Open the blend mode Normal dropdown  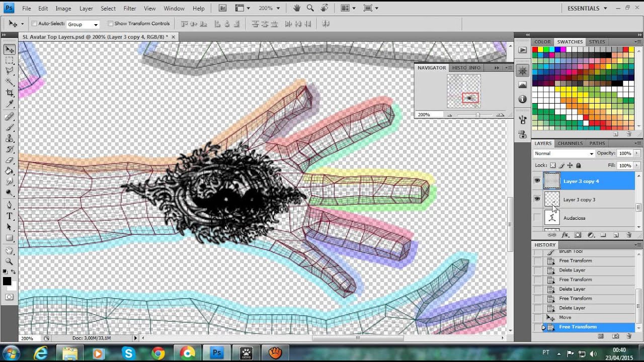click(563, 153)
